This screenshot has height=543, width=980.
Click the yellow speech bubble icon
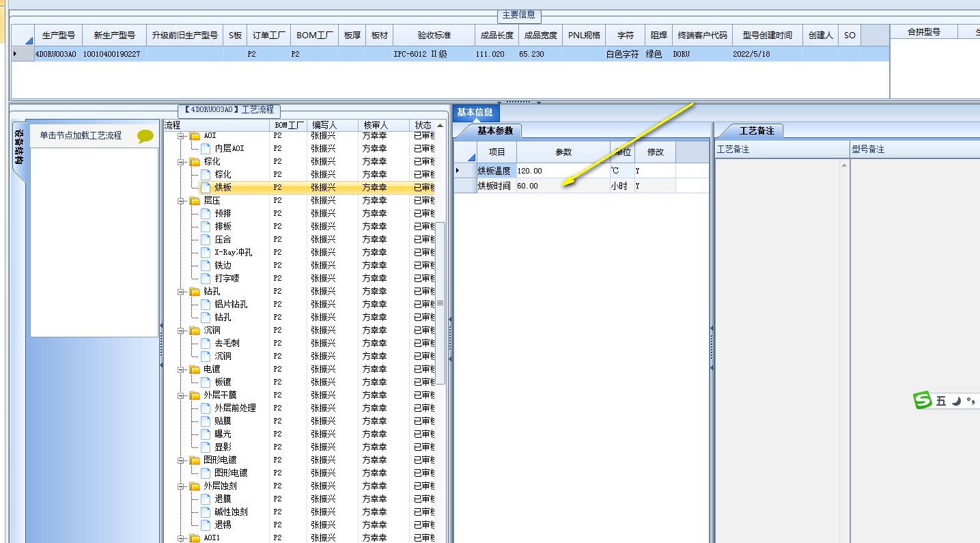click(145, 136)
